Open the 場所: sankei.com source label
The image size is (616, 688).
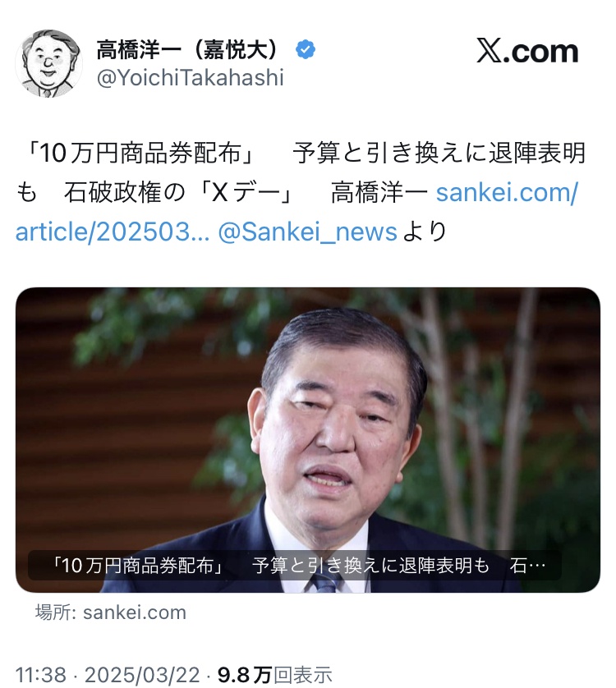pyautogui.click(x=111, y=612)
